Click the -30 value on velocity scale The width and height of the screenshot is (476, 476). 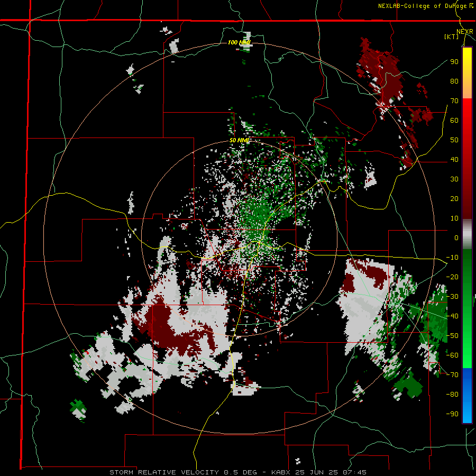click(x=452, y=297)
